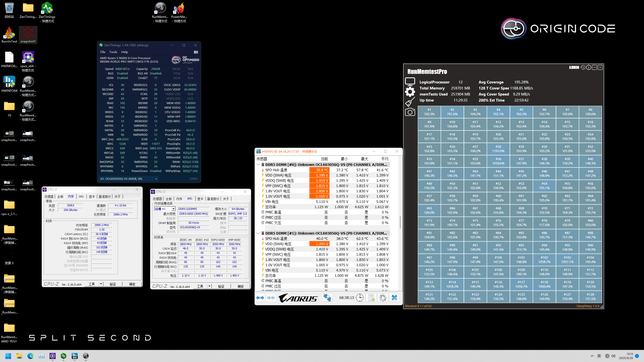
Task: Select the monitor icon in RunMemtestPro sidebar
Action: click(x=410, y=81)
